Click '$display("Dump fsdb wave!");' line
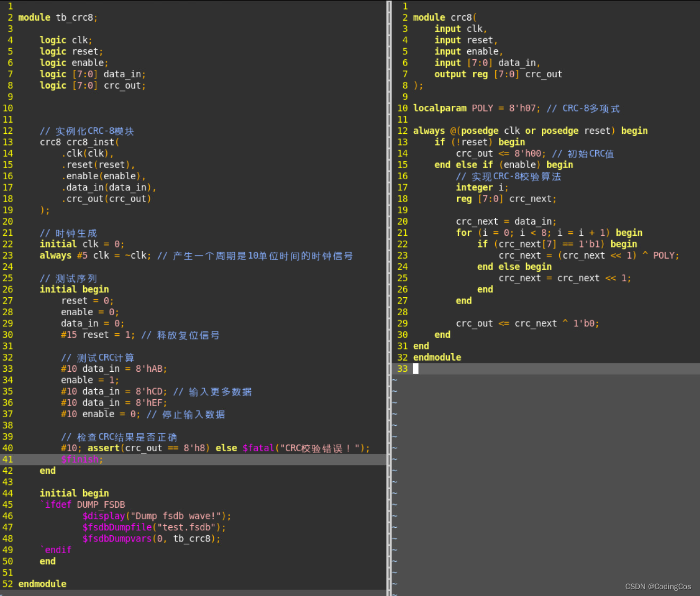 (157, 516)
